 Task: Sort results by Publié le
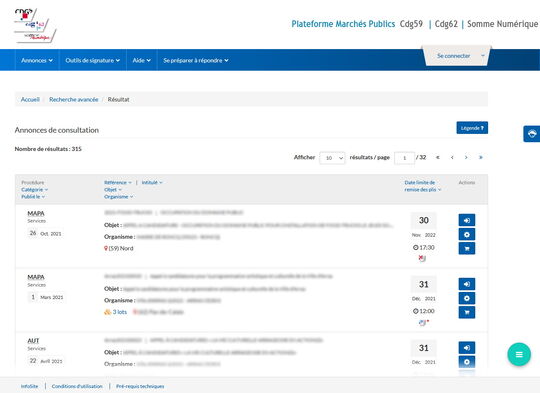[33, 197]
